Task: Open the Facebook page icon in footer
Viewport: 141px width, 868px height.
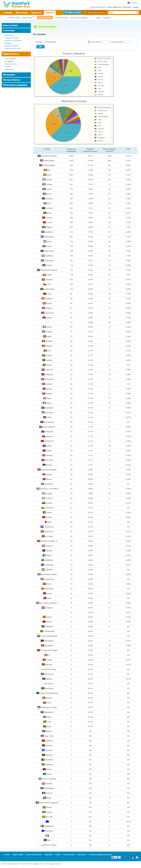Action: tap(133, 857)
